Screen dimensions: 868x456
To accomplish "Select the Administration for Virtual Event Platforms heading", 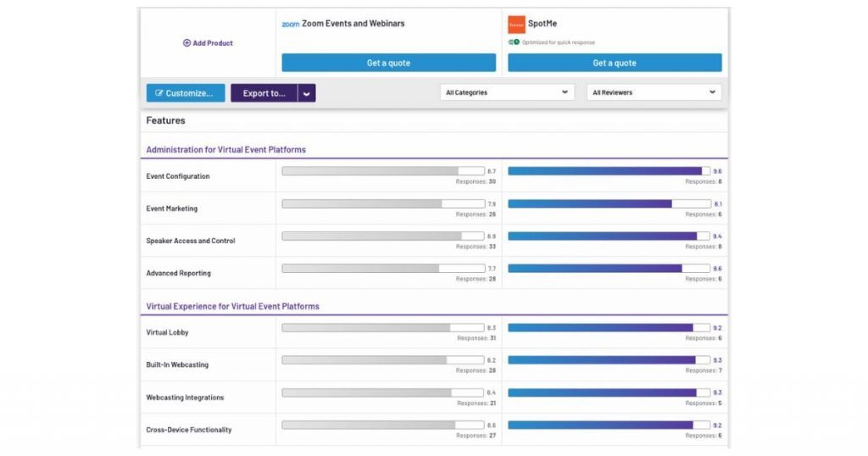I will point(225,150).
